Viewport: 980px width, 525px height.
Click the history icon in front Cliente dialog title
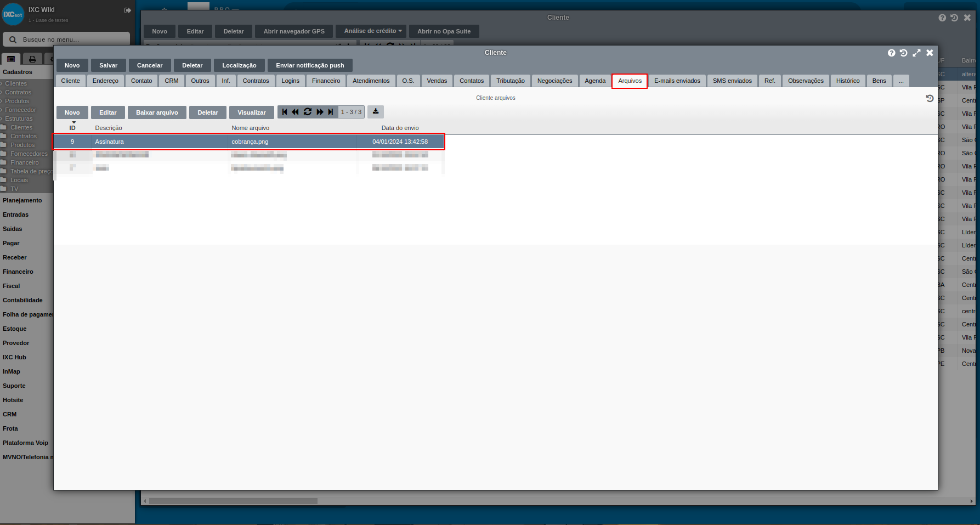tap(904, 53)
